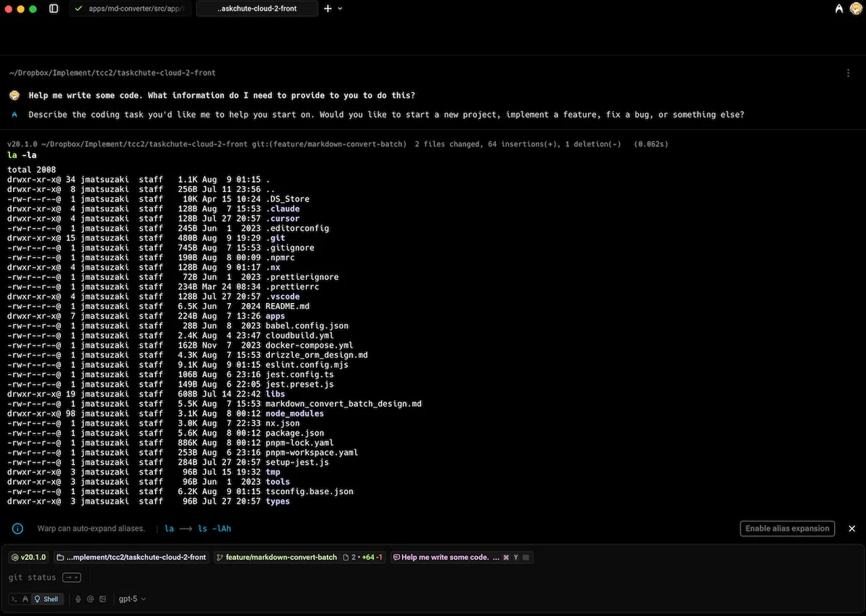
Task: Click the feature/markdown-convert-batch branch chip
Action: pos(276,558)
